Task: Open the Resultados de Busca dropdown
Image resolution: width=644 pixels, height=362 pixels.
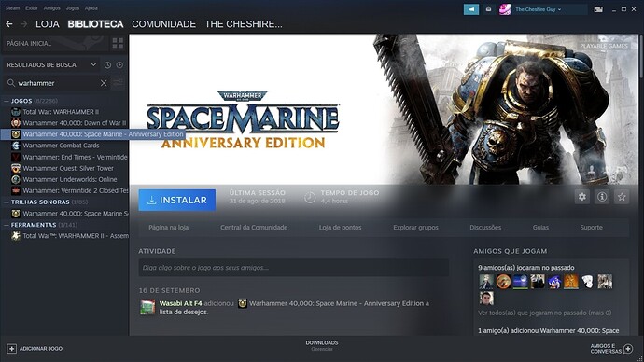Action: click(51, 65)
